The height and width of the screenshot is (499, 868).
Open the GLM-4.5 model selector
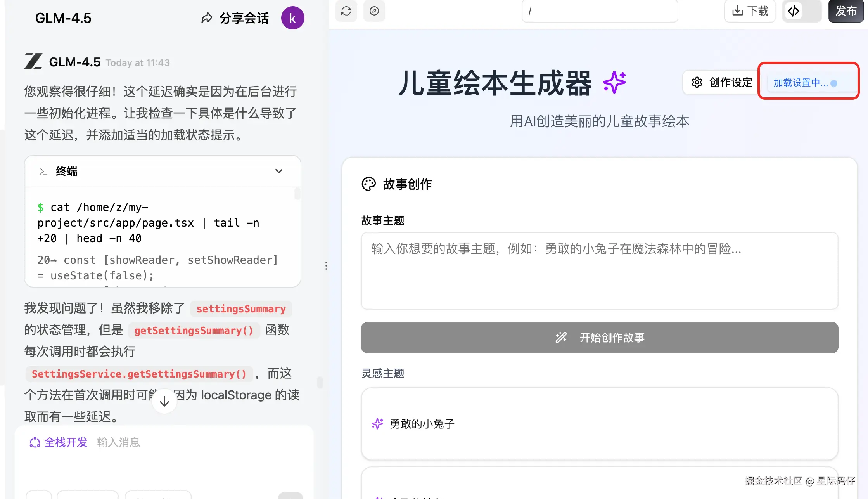tap(63, 18)
